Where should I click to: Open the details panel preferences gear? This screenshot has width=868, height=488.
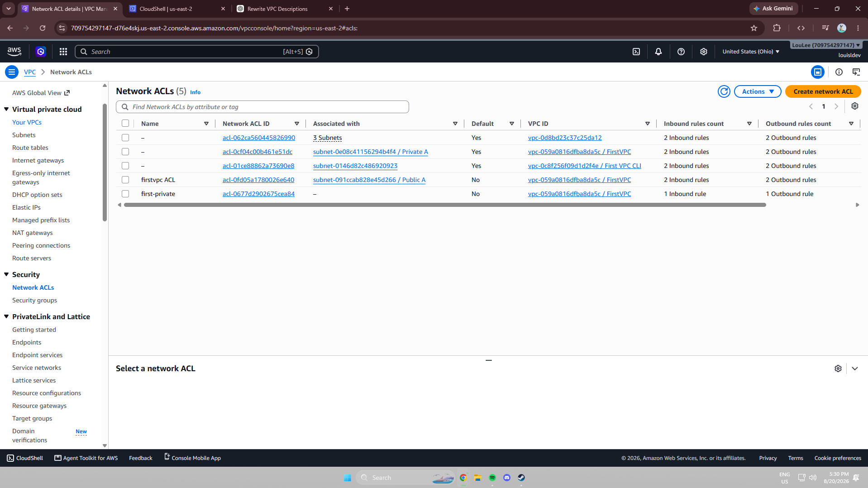tap(838, 368)
